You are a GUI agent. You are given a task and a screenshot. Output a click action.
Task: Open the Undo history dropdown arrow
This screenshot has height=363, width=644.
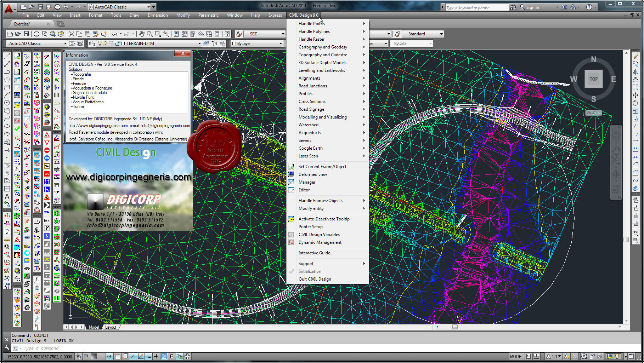pos(120,34)
